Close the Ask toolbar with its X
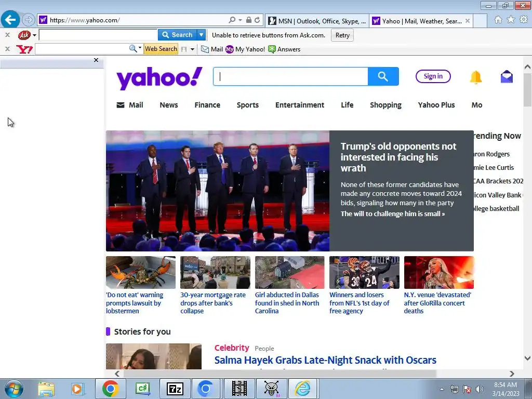The image size is (532, 399). 7,35
